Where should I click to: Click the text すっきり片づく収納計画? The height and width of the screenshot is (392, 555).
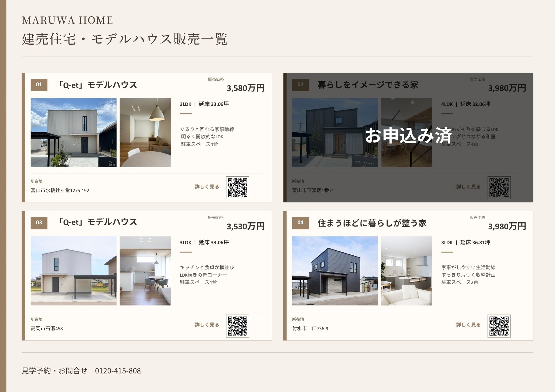pos(468,275)
